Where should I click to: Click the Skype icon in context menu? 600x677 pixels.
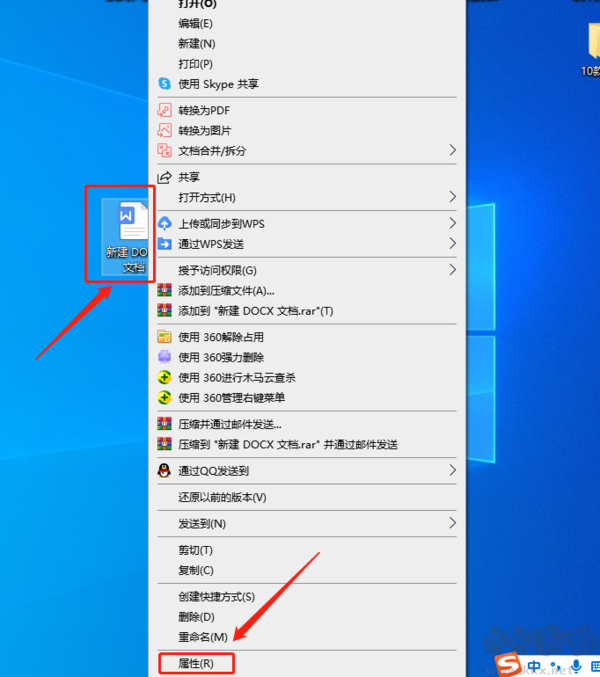coord(164,83)
